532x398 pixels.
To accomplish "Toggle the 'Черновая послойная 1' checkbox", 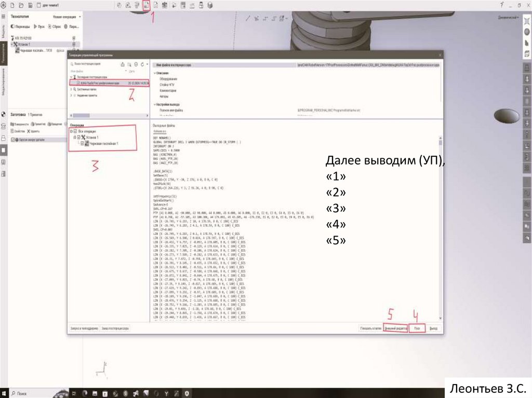I will 83,143.
